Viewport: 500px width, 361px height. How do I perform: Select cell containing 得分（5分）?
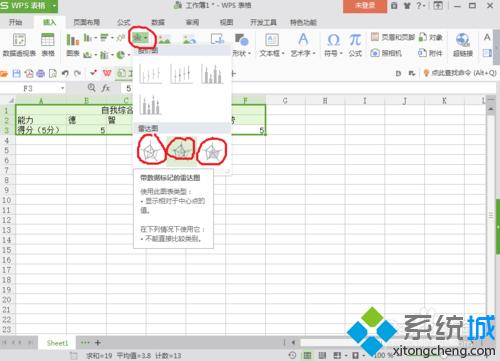(x=41, y=130)
